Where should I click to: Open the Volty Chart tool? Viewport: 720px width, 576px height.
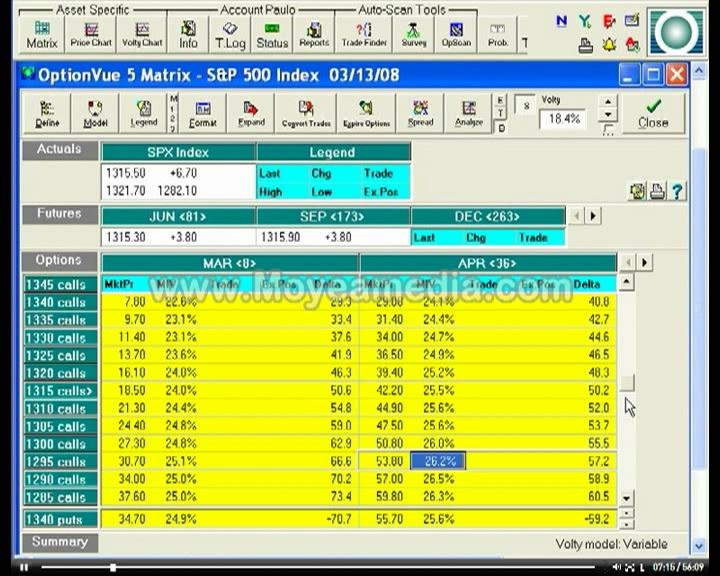pos(142,35)
